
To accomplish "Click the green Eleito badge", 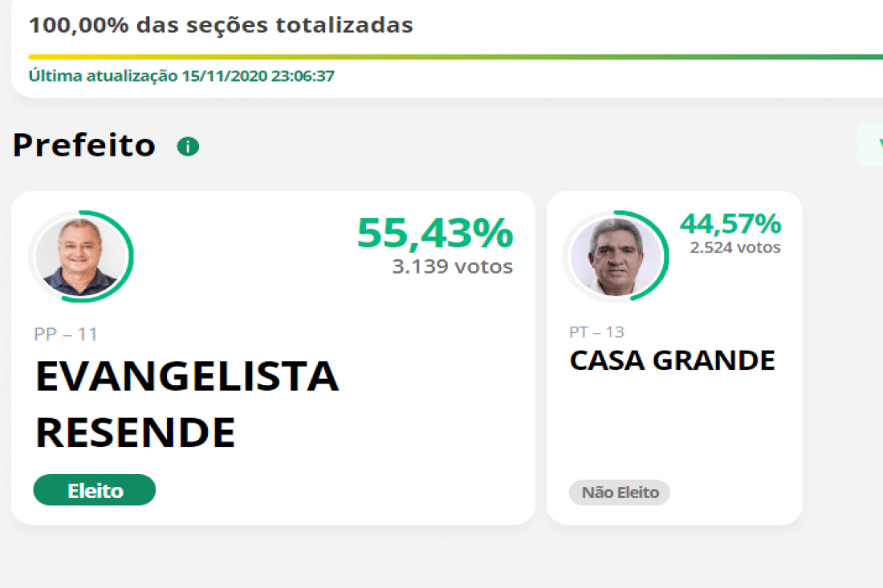I will tap(95, 490).
